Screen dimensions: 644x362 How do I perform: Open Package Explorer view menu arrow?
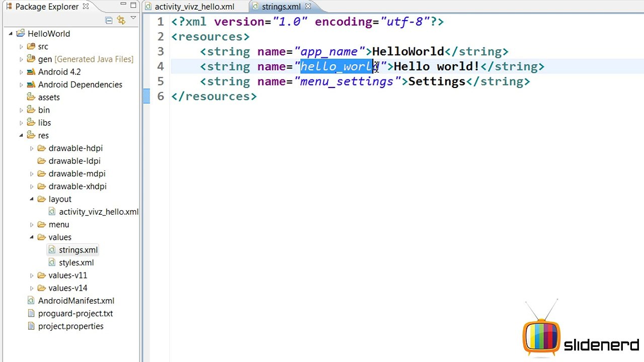click(133, 19)
